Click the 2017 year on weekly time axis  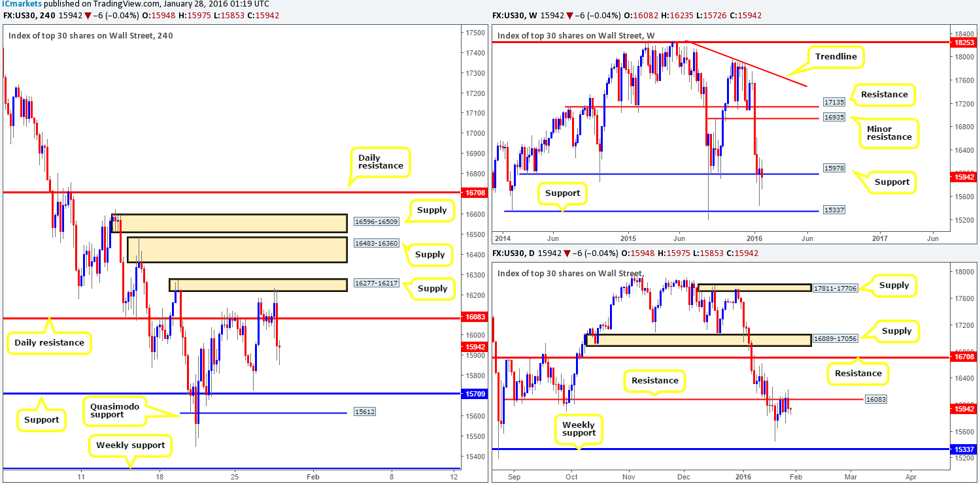(x=880, y=239)
